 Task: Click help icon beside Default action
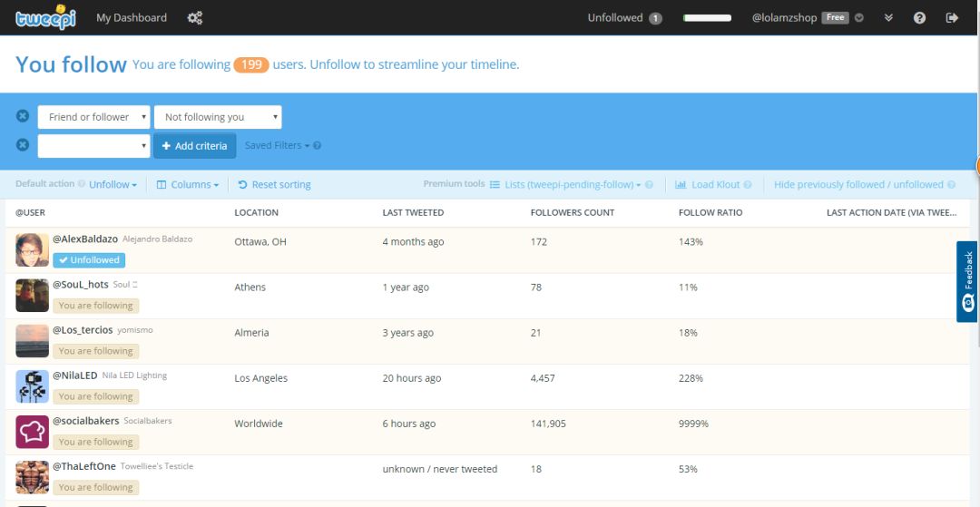coord(82,184)
